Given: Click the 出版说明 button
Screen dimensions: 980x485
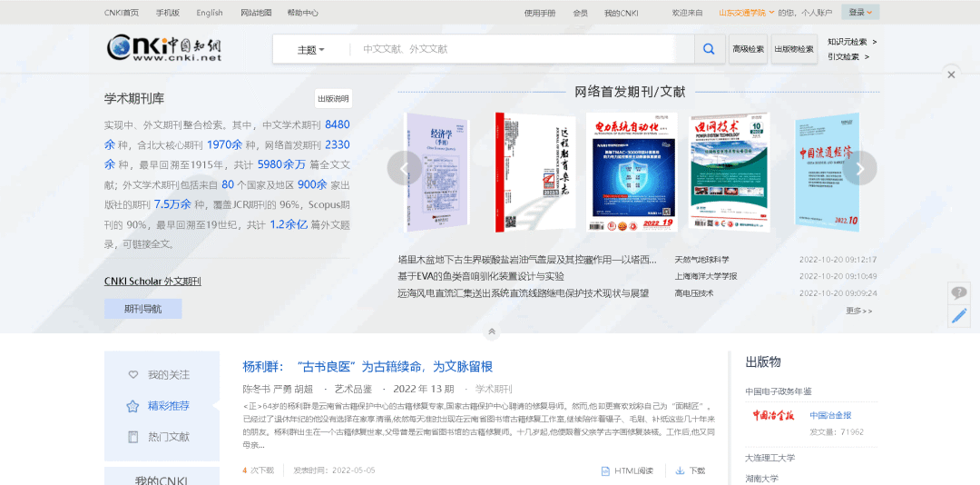Looking at the screenshot, I should click(333, 99).
